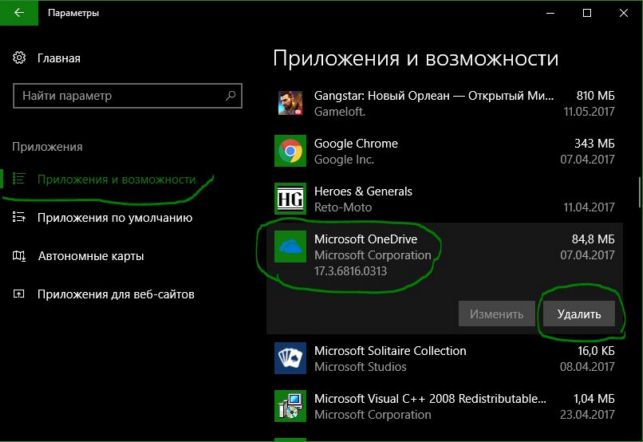Viewport: 643px width, 442px height.
Task: Open Приложения по умолчанию section
Action: click(x=115, y=218)
